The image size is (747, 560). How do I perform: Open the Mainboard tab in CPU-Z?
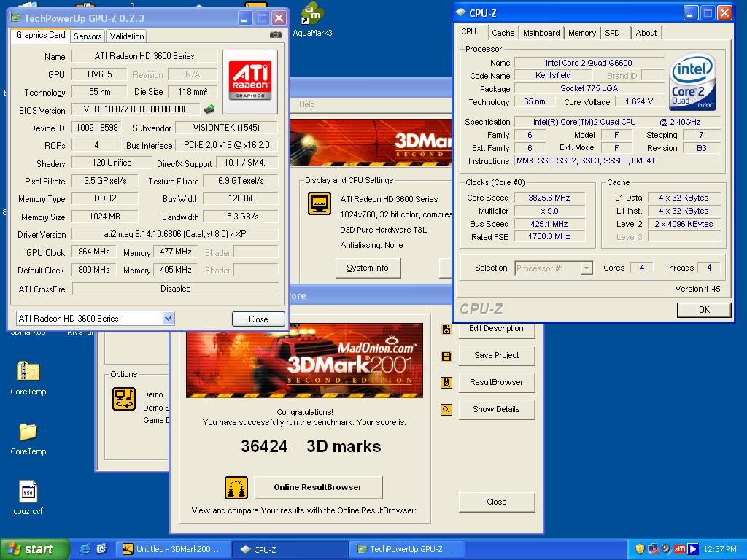(x=541, y=33)
